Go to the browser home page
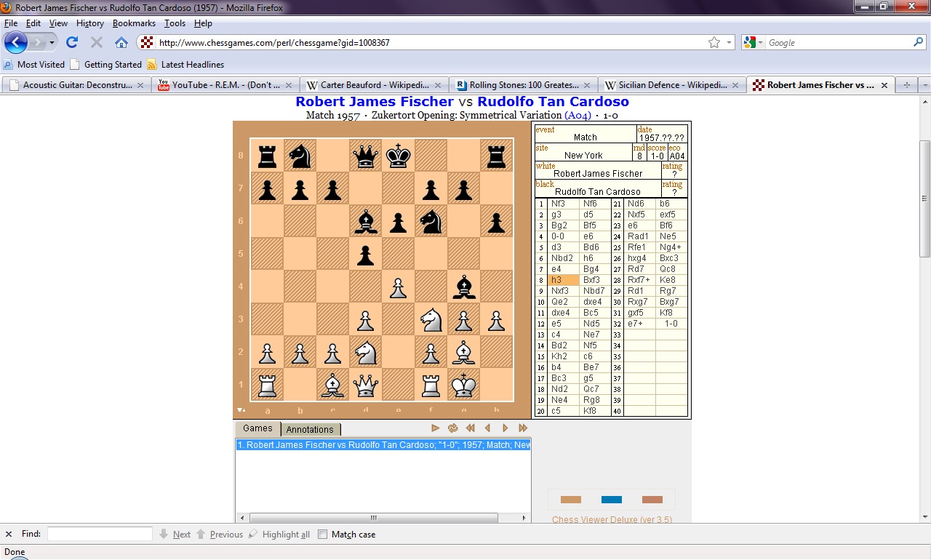 121,42
